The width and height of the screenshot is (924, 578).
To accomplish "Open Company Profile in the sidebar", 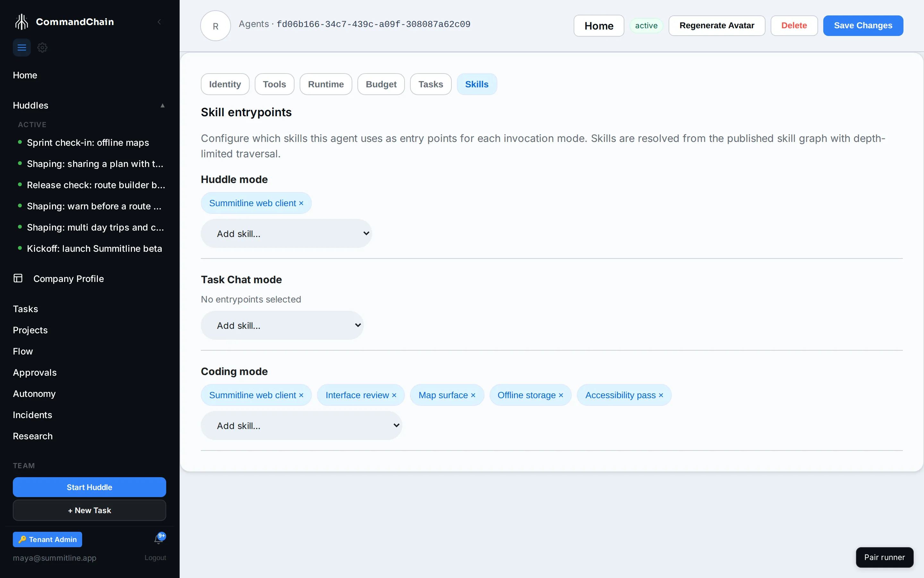I will coord(68,279).
